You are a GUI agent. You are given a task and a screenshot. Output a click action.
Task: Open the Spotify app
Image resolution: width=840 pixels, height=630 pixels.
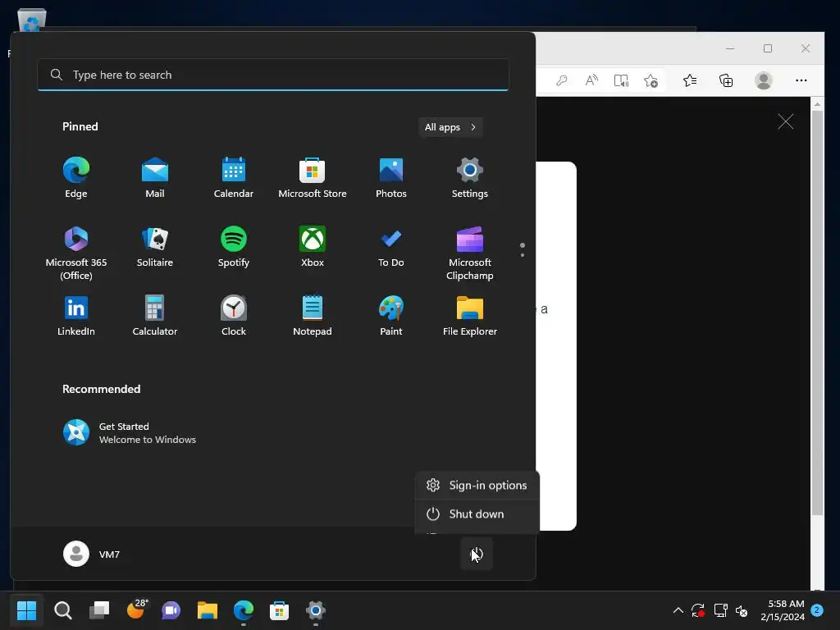click(234, 247)
